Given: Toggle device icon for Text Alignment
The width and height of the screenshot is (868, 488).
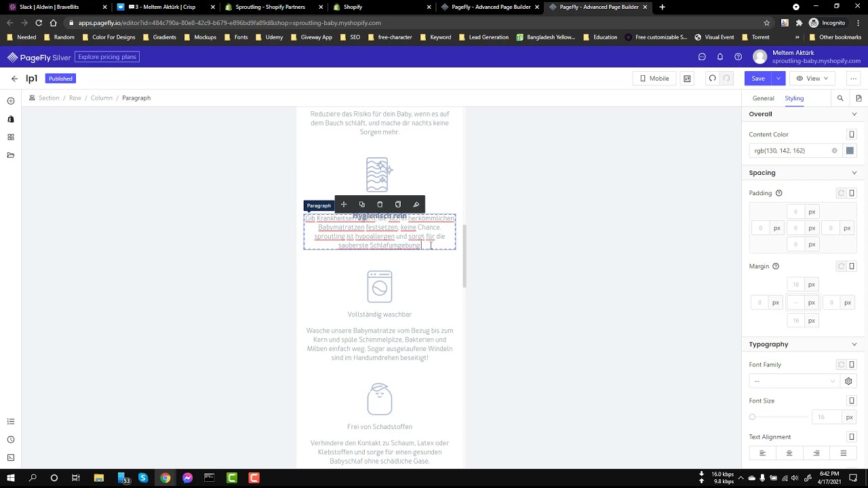Looking at the screenshot, I should (x=852, y=437).
